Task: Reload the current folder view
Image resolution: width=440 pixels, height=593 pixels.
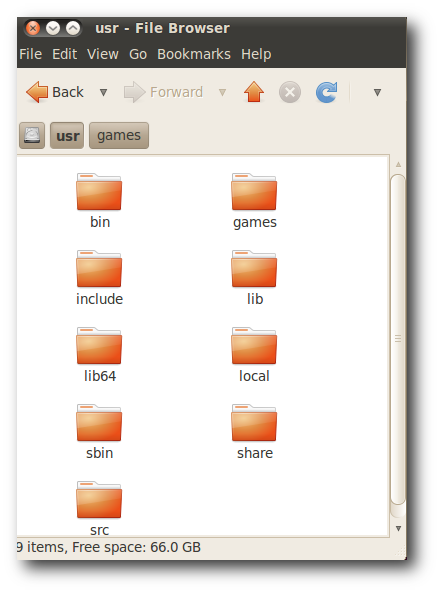Action: click(327, 92)
